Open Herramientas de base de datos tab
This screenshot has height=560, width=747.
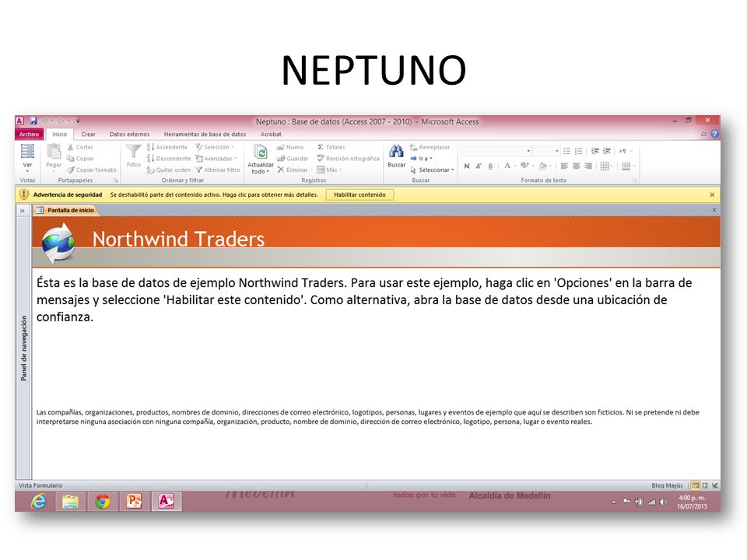point(205,135)
